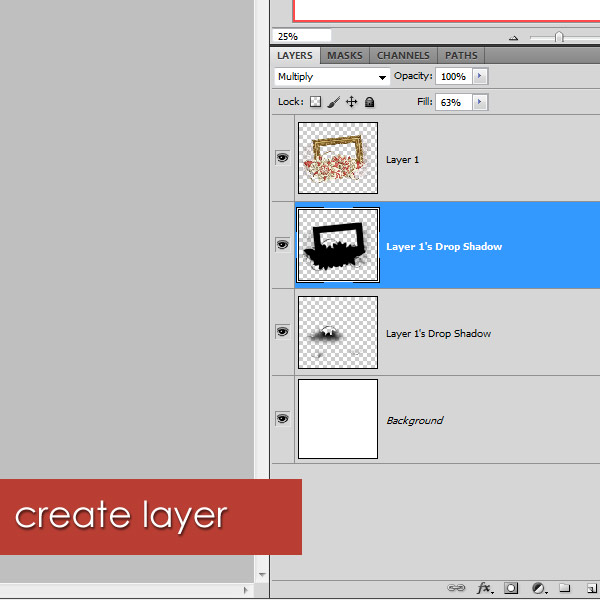Switch to the Layers tab
The width and height of the screenshot is (600, 600).
click(295, 55)
